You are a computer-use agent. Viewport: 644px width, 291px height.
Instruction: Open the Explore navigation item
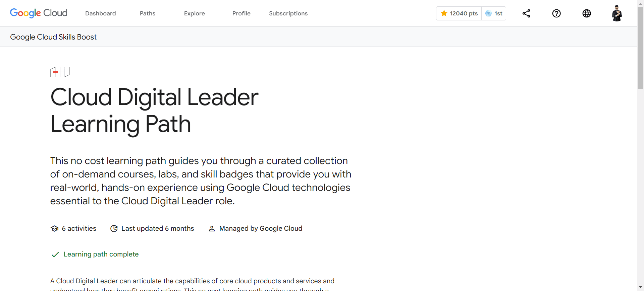click(194, 13)
